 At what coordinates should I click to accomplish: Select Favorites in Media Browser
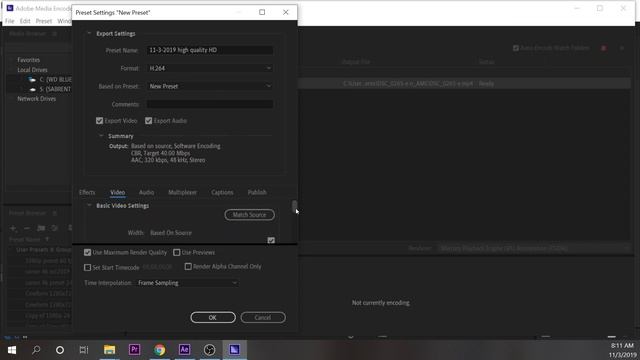point(29,60)
